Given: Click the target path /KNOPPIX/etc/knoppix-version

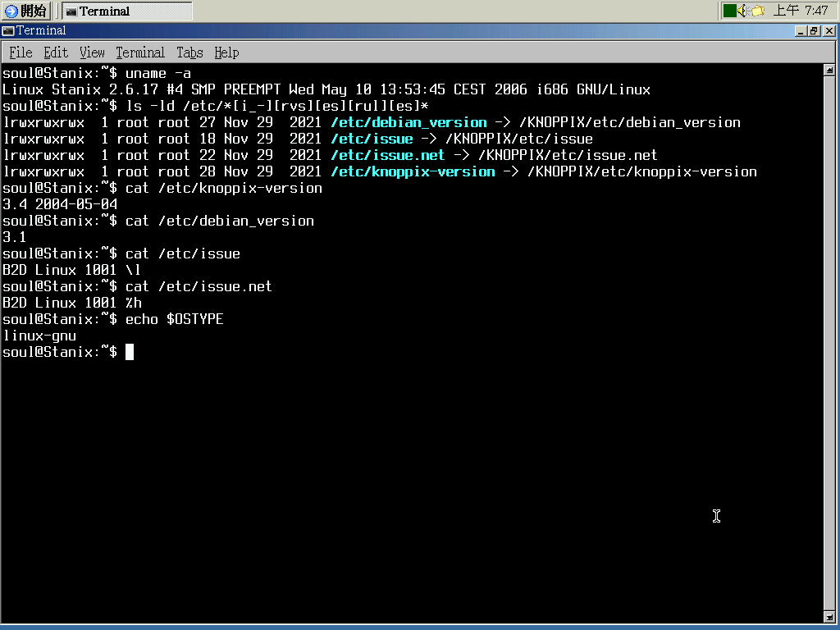Looking at the screenshot, I should (x=642, y=172).
